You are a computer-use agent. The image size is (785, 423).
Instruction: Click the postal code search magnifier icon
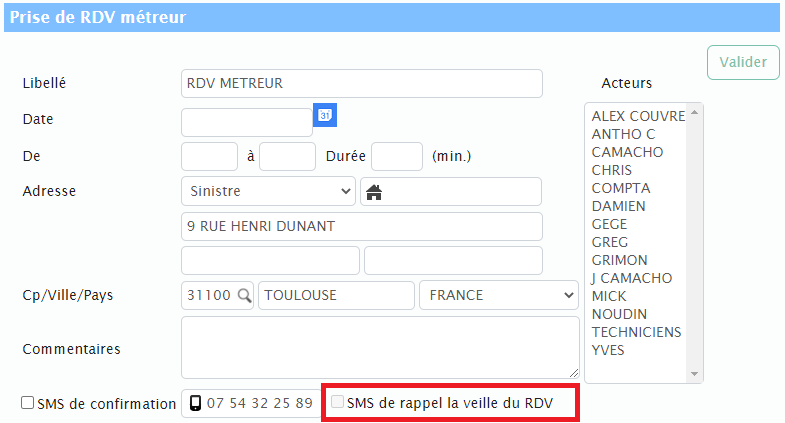(244, 296)
